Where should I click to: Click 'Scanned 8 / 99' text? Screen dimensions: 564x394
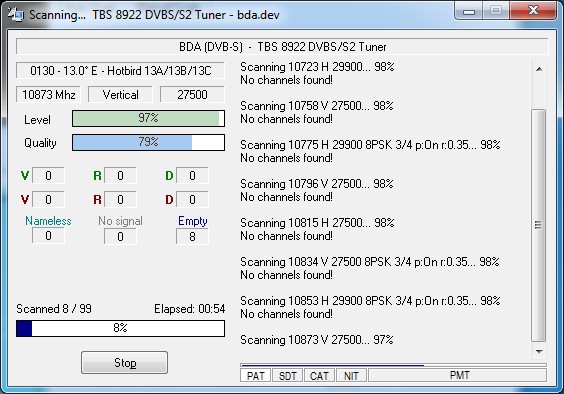pos(54,309)
